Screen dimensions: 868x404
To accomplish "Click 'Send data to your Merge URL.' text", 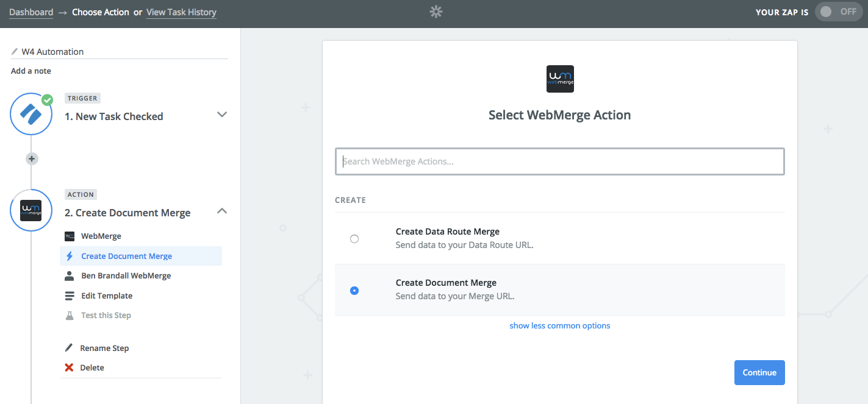I will [x=455, y=297].
